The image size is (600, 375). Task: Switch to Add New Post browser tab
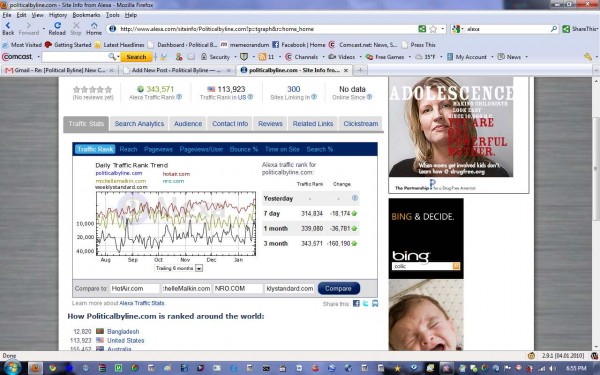(x=176, y=70)
